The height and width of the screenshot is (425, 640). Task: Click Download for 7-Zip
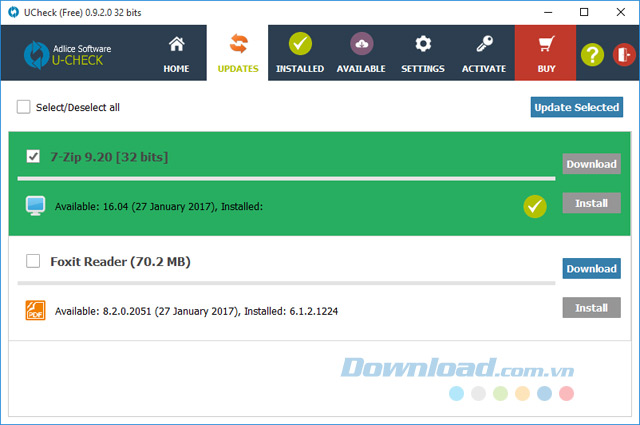point(591,164)
